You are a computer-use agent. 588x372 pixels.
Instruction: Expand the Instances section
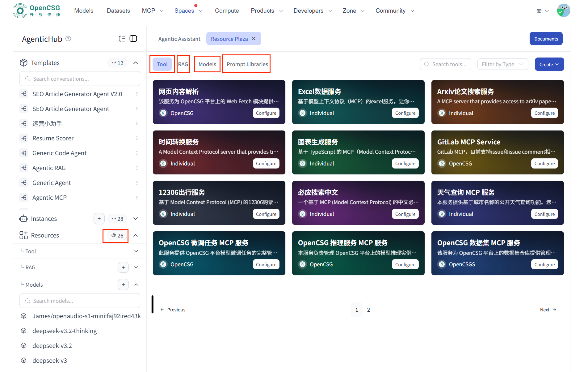[x=136, y=219]
